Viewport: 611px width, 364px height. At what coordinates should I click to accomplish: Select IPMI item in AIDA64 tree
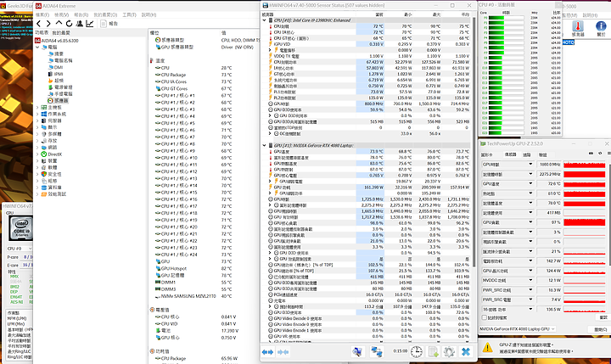55,74
